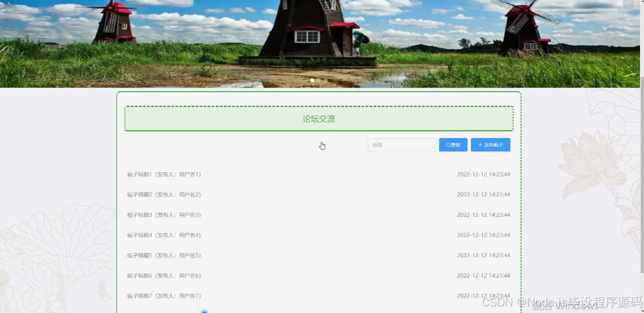The width and height of the screenshot is (644, 313).
Task: Click the left carousel arrow at top
Action: (8, 3)
